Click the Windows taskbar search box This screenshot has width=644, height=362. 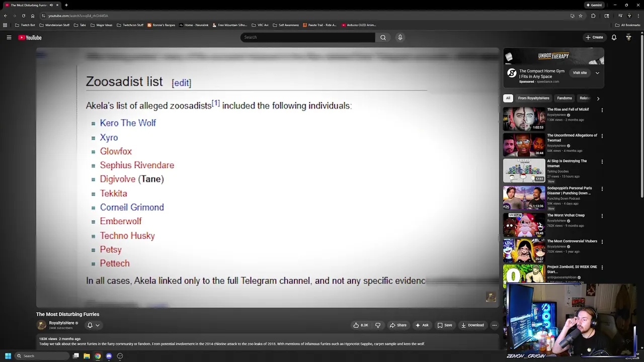tap(43, 356)
